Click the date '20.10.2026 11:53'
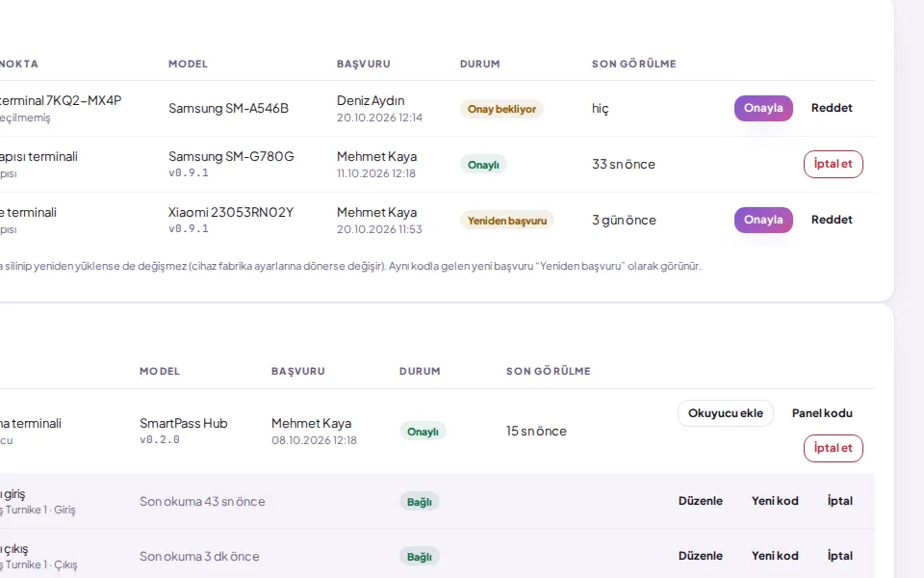This screenshot has width=924, height=578. pos(379,229)
